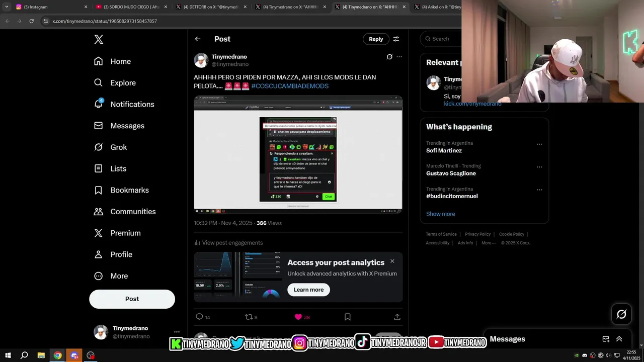Open the Ads info footer link
This screenshot has height=362, width=644.
coord(465,243)
